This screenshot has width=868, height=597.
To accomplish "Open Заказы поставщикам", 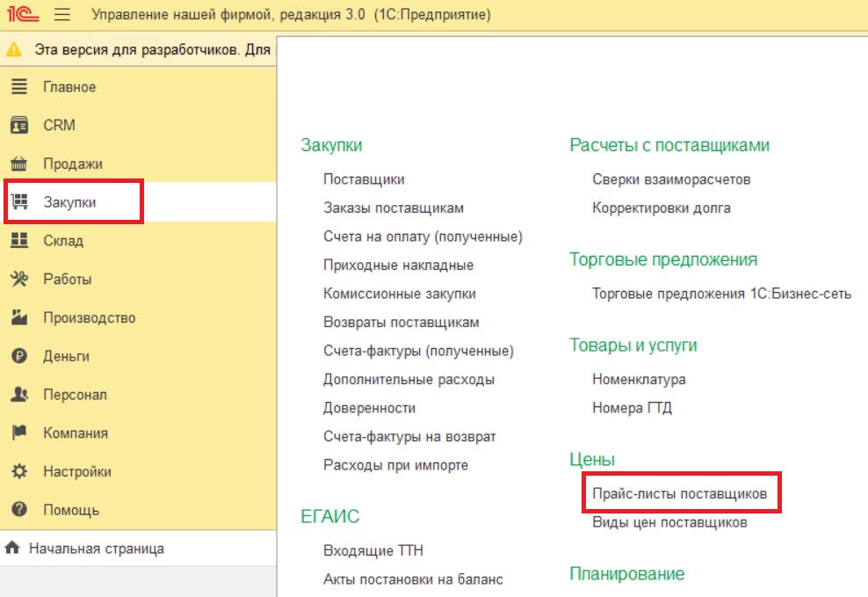I will pos(394,208).
